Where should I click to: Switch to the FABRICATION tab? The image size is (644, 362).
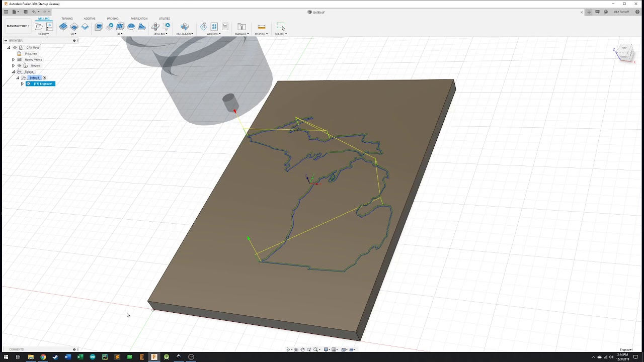[139, 19]
